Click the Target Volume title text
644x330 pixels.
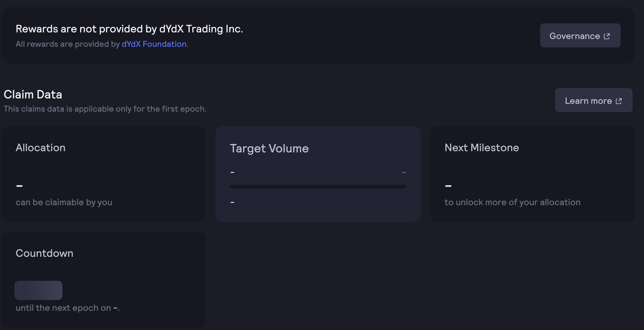coord(269,148)
